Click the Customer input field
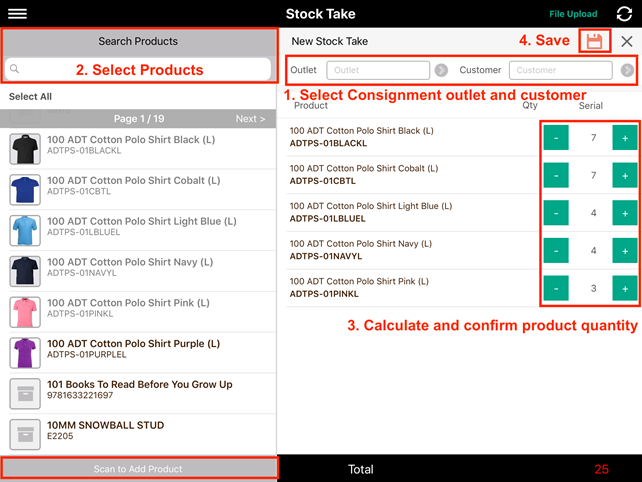 coord(561,70)
